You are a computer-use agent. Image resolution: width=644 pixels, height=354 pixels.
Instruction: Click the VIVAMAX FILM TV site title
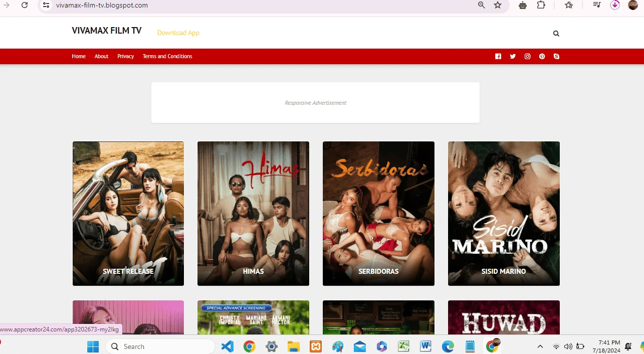point(107,31)
